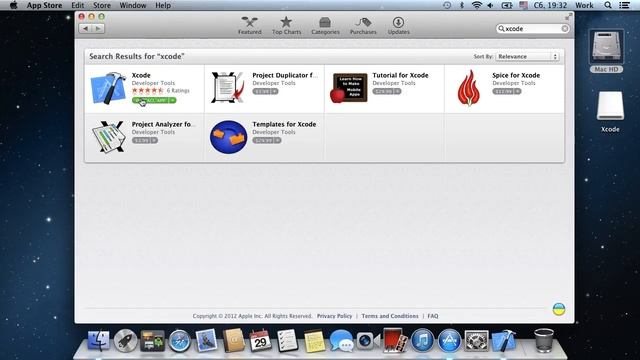Open the Tutorial for Xcode title
The width and height of the screenshot is (640, 360).
[x=400, y=75]
